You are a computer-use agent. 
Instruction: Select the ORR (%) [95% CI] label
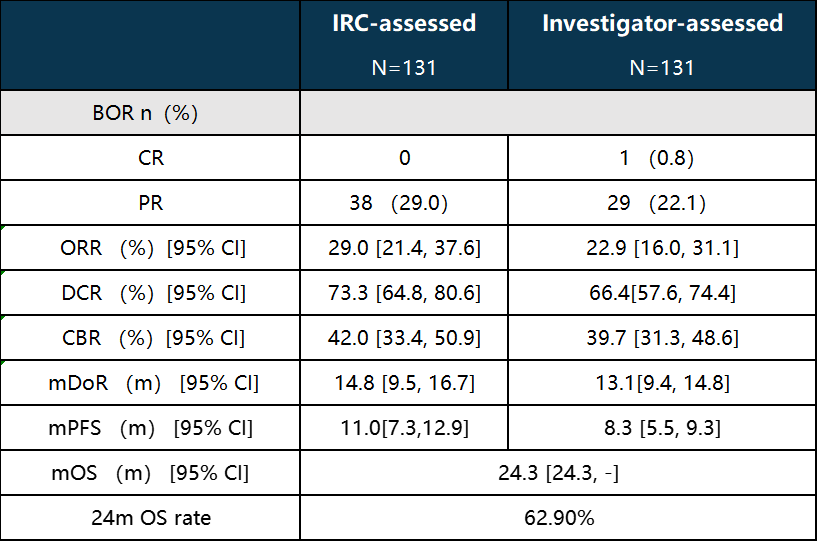click(x=153, y=248)
